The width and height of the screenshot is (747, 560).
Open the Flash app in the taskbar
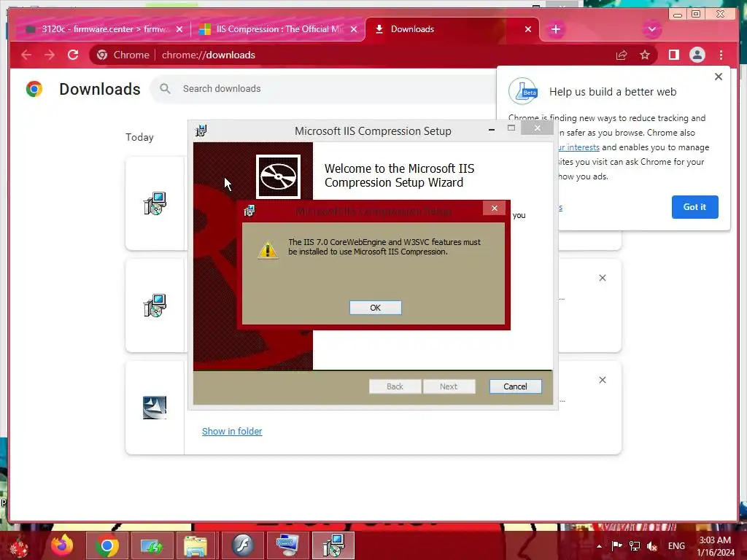(x=242, y=545)
